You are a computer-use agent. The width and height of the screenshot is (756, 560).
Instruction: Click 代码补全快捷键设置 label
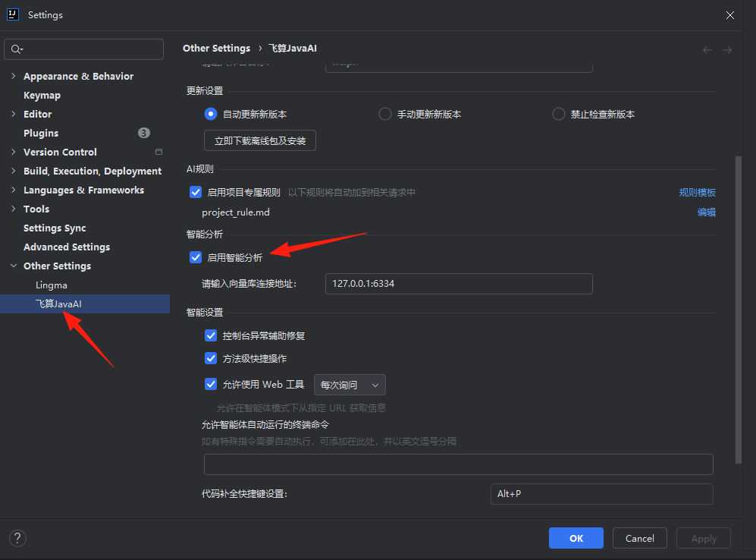[x=244, y=494]
